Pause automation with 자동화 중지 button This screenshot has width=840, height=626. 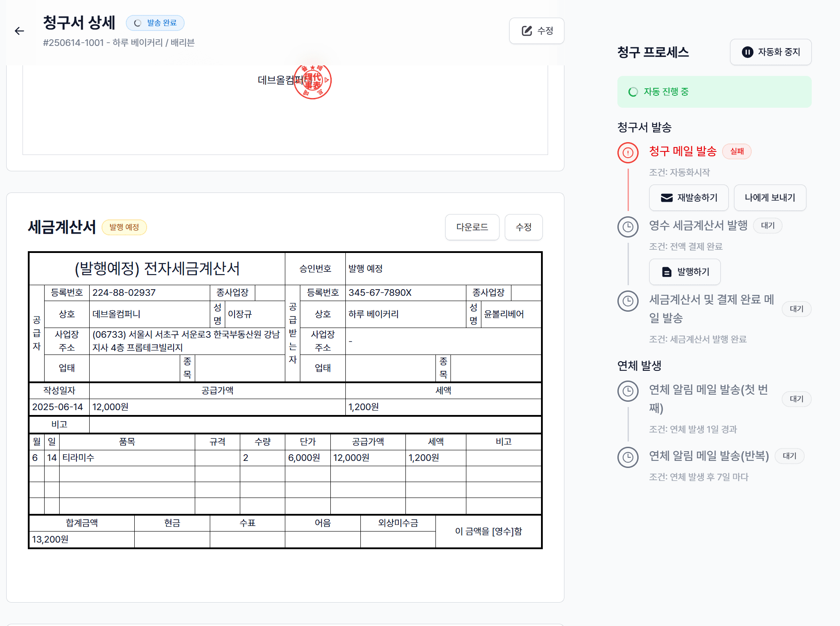point(771,52)
